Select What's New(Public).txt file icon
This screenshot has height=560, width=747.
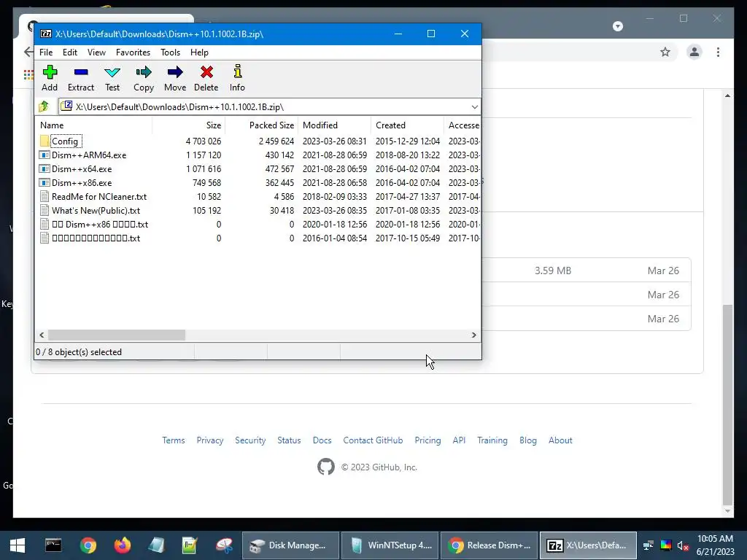tap(44, 211)
